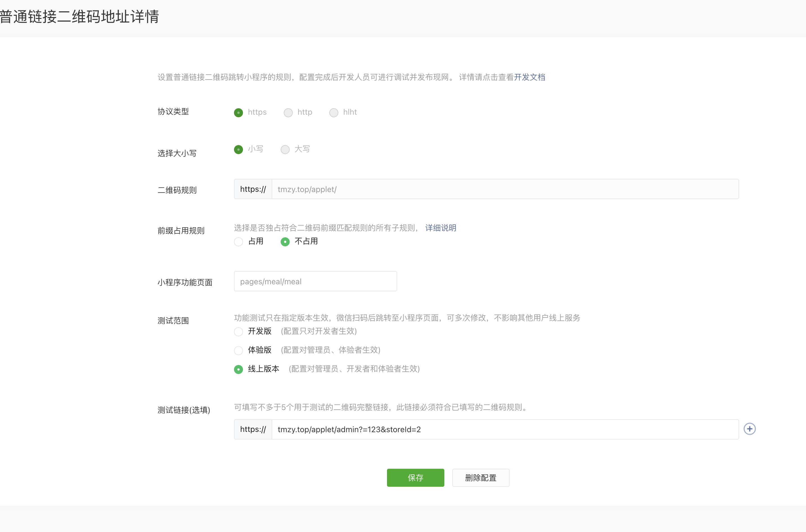This screenshot has height=532, width=806.
Task: Select uppercase 大写 option
Action: click(285, 150)
